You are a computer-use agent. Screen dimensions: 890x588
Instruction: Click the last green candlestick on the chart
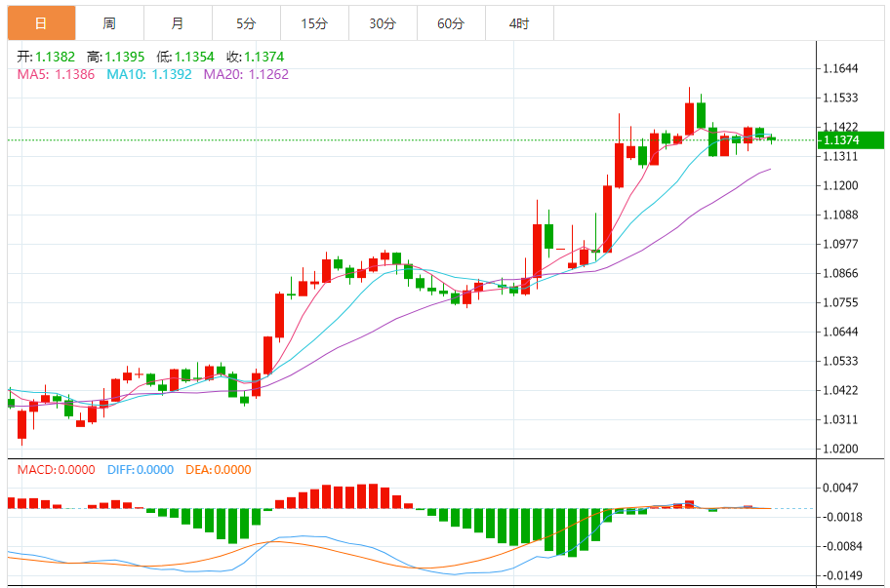point(771,138)
